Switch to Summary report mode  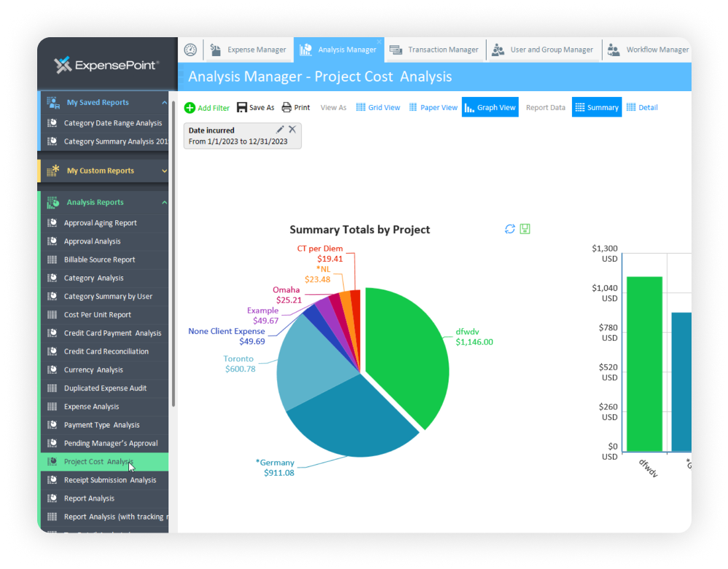(x=597, y=107)
